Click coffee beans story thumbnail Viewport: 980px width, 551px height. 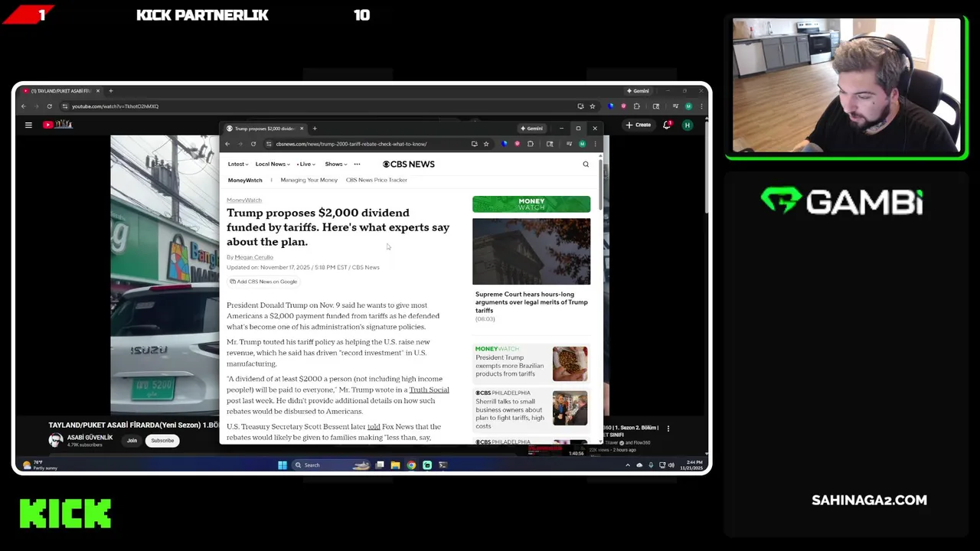click(x=570, y=364)
